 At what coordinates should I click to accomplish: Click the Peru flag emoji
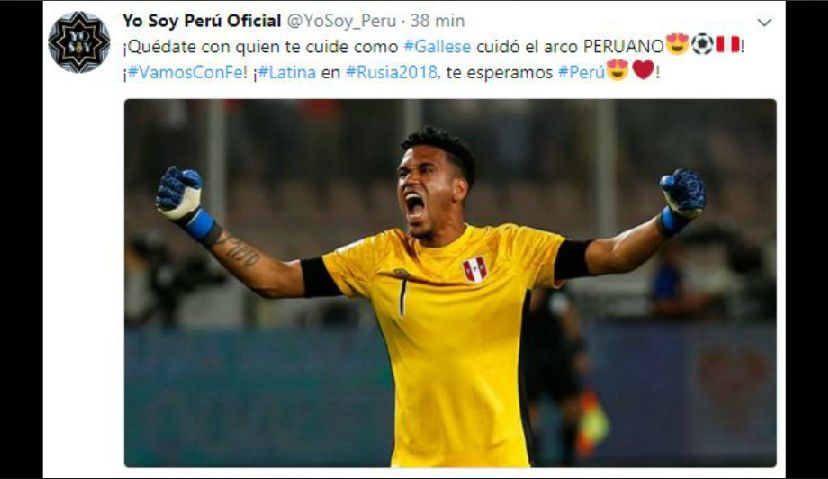(728, 44)
